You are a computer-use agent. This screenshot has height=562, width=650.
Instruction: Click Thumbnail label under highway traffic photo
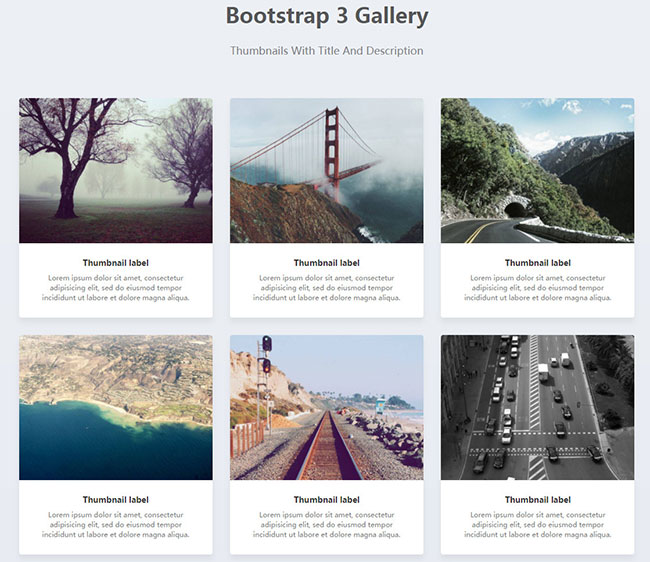(x=537, y=500)
